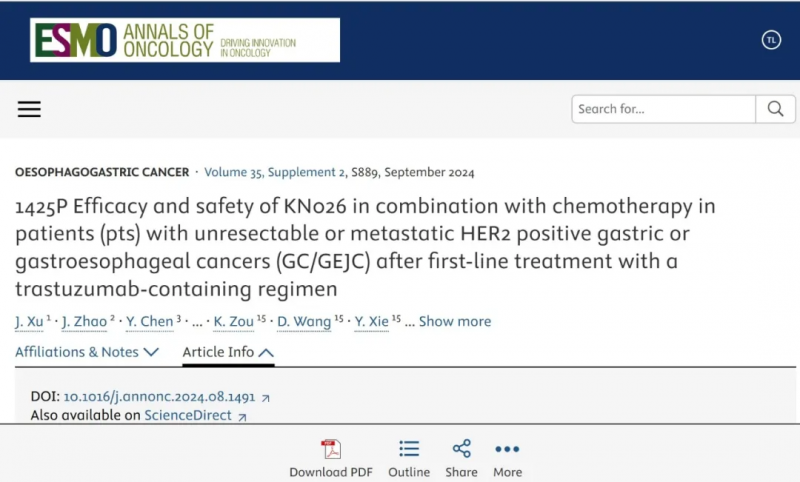Open the hamburger navigation menu

[29, 109]
